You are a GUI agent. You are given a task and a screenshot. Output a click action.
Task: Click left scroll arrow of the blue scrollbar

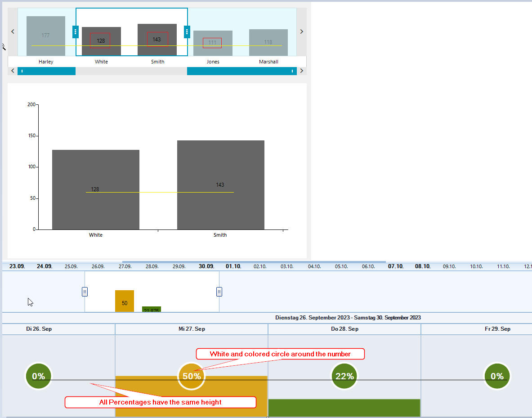pos(13,71)
